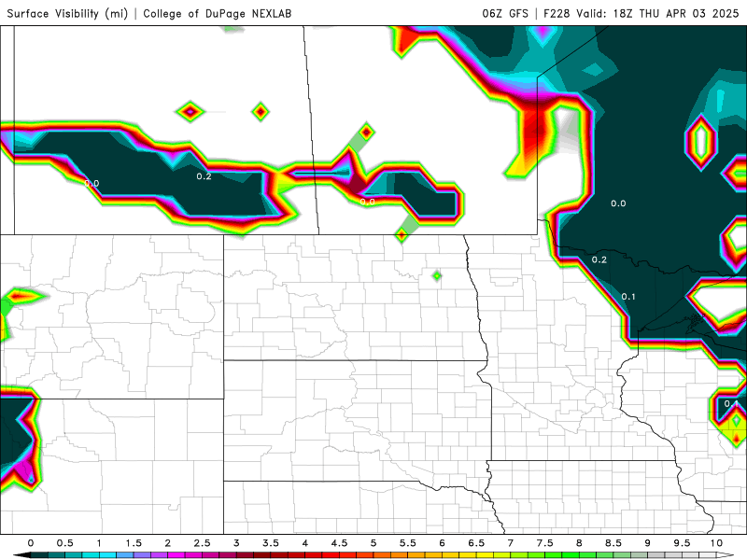Click the white right arrow tip of the colorbar

726,555
